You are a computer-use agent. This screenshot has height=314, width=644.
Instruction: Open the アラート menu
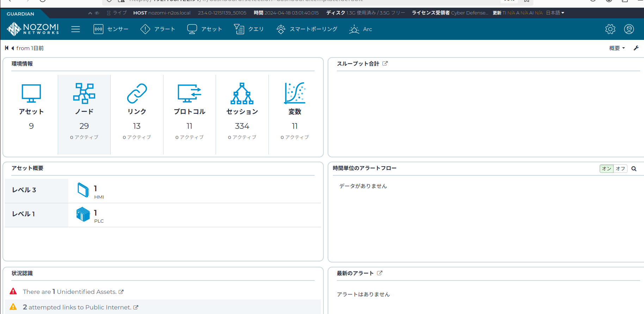point(158,29)
